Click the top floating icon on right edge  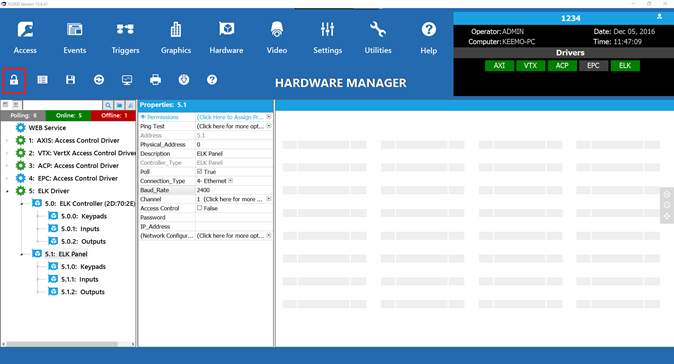point(667,194)
